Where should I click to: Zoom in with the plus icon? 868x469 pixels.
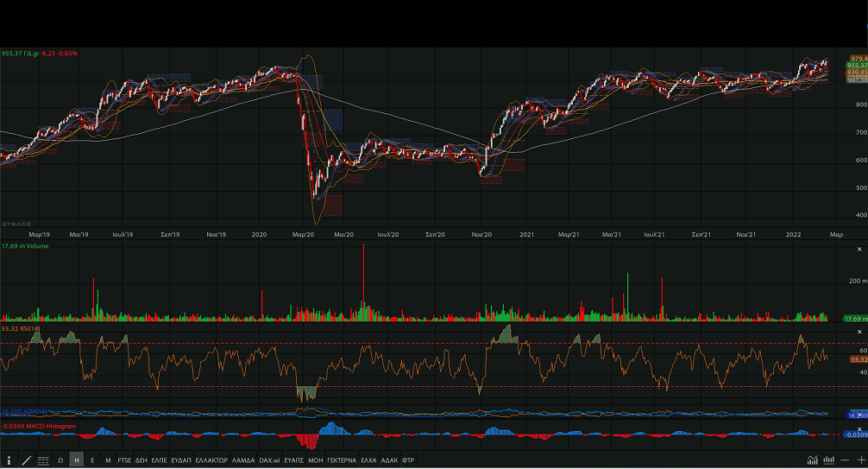tap(859, 460)
